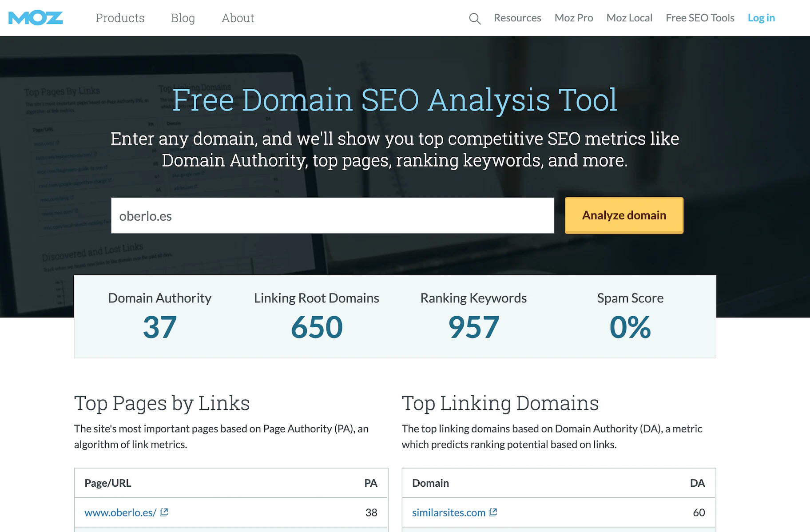This screenshot has height=532, width=810.
Task: Click the Domain column header
Action: (430, 483)
